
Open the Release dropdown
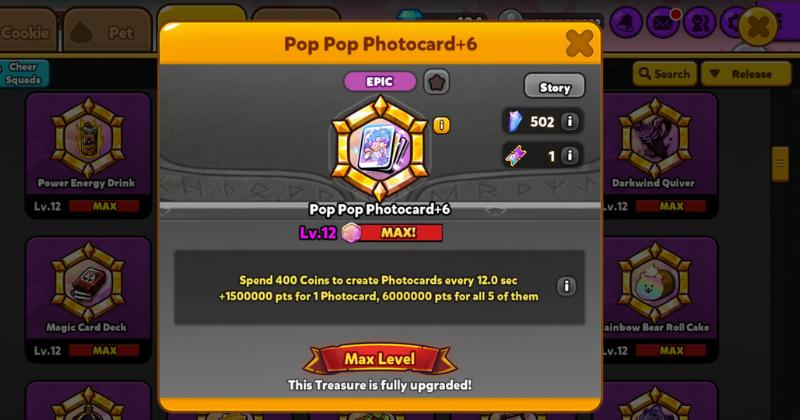click(746, 74)
